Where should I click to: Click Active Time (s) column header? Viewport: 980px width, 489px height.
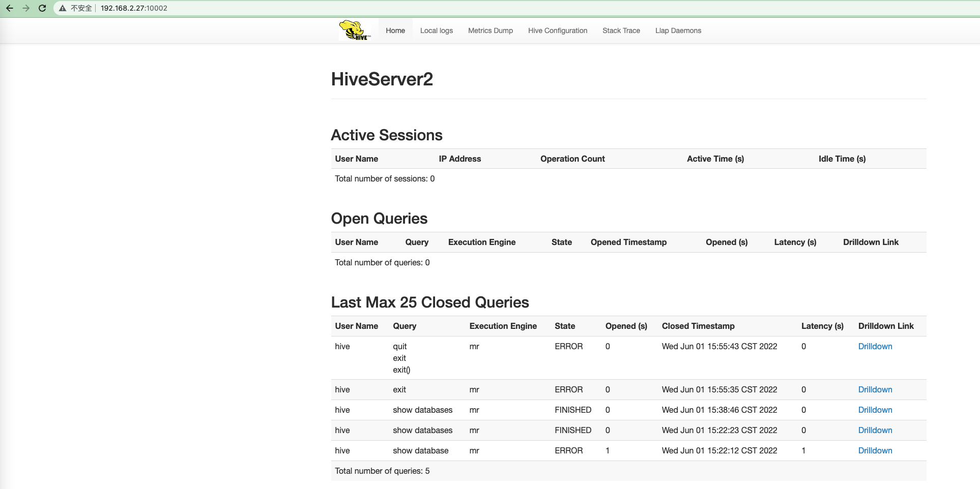(715, 159)
